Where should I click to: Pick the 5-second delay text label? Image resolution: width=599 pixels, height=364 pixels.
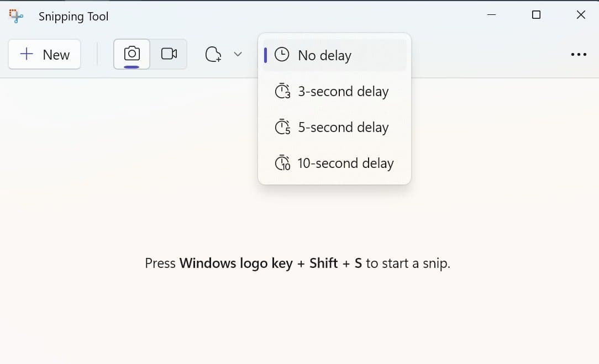343,127
